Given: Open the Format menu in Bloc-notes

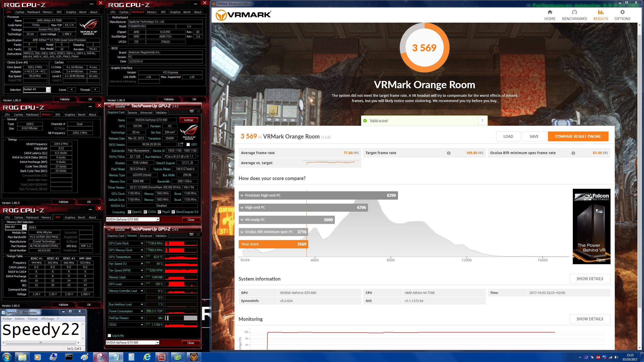Looking at the screenshot, I should pos(33,319).
